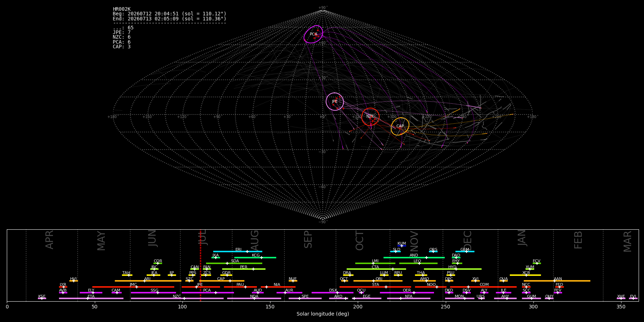Select the STA shower red bar
The width and height of the screenshot is (644, 322).
click(x=375, y=287)
